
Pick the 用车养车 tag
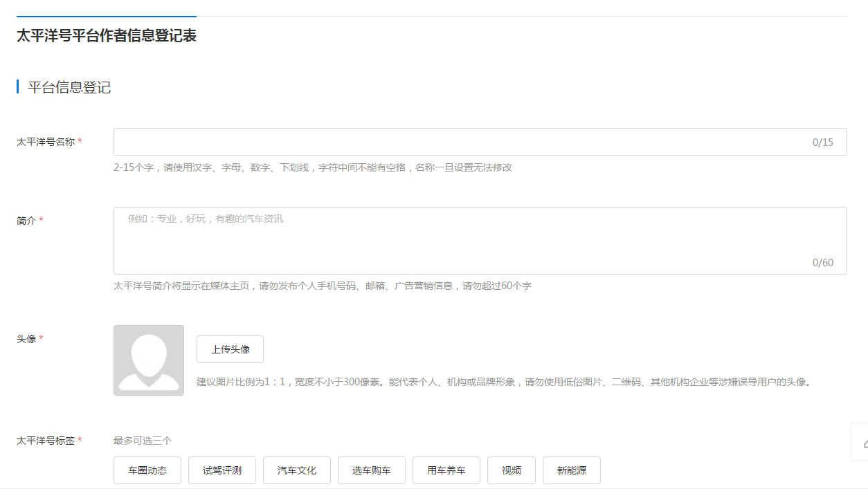(x=446, y=470)
